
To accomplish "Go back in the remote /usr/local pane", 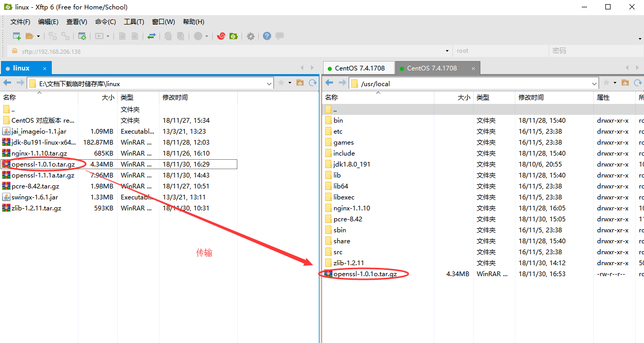I will (x=329, y=83).
